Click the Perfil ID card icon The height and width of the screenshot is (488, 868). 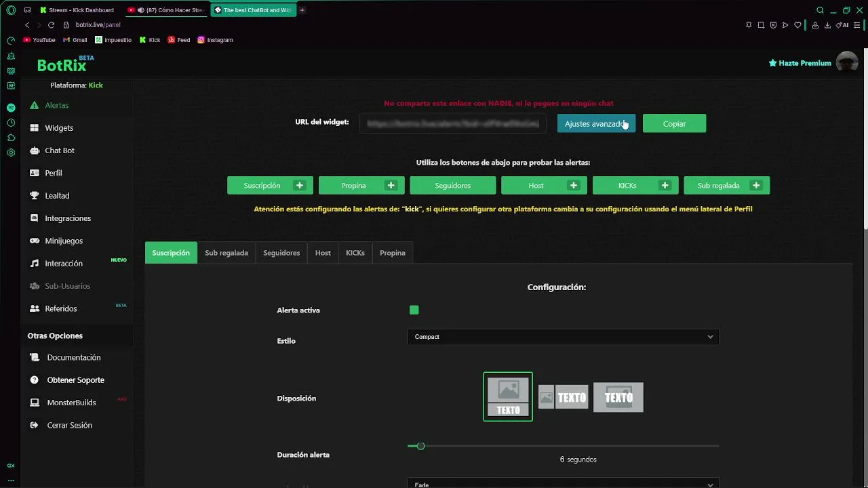pyautogui.click(x=35, y=173)
